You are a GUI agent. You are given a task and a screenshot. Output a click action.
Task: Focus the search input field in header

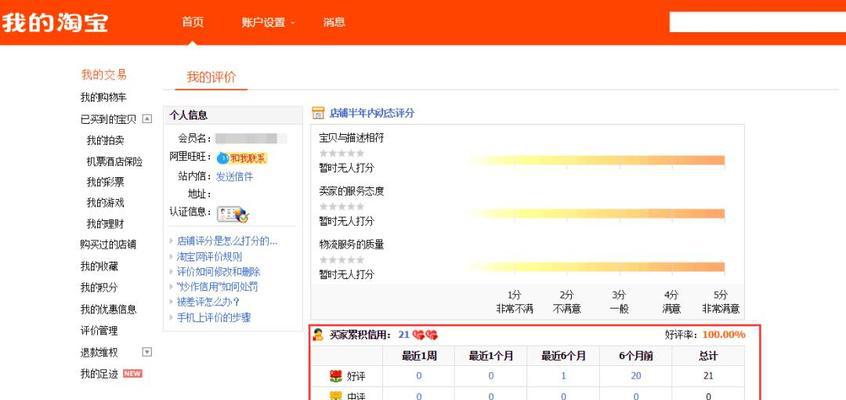[x=758, y=22]
